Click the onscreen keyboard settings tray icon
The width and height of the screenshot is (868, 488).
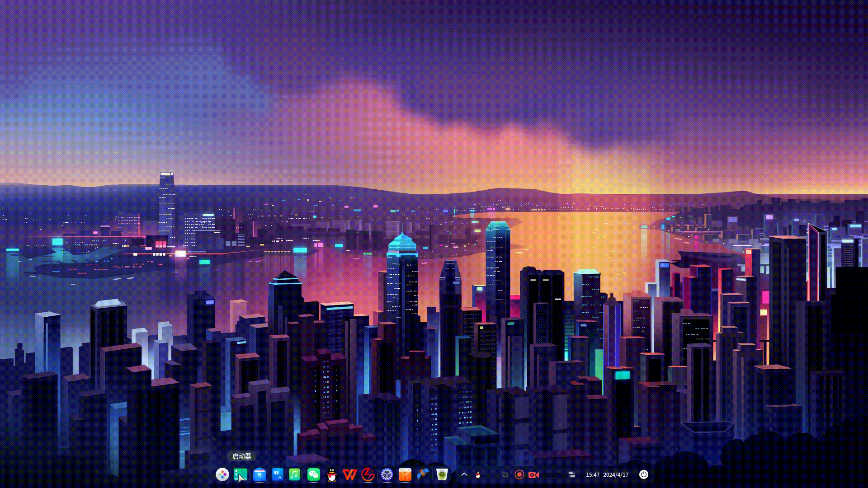[571, 475]
